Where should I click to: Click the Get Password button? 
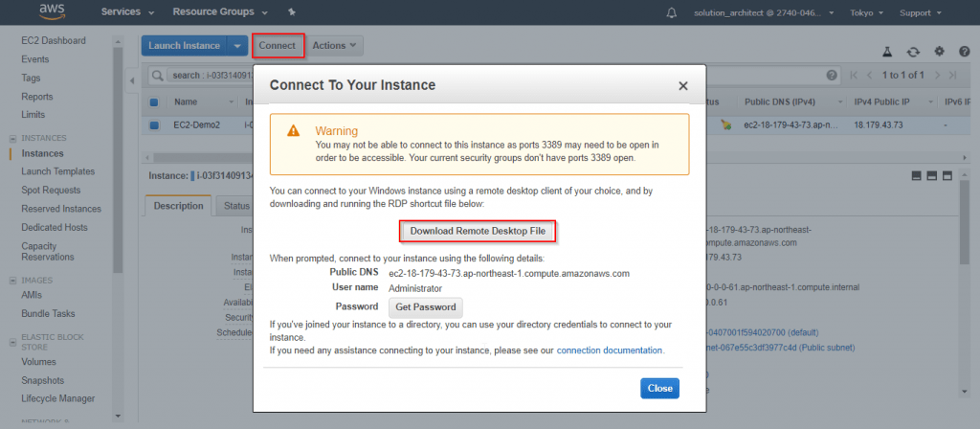(426, 307)
